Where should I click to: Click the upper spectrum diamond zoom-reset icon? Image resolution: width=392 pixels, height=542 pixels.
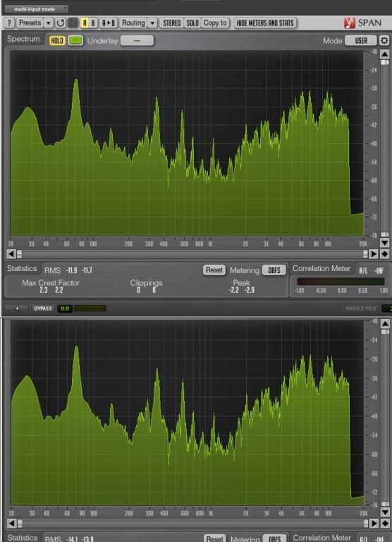pos(385,254)
